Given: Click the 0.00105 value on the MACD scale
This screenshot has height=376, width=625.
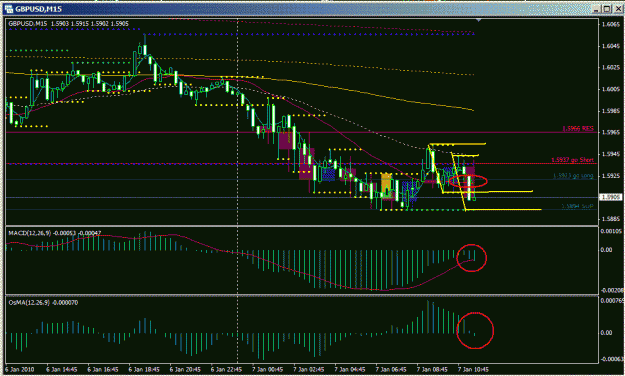Looking at the screenshot, I should pos(611,232).
